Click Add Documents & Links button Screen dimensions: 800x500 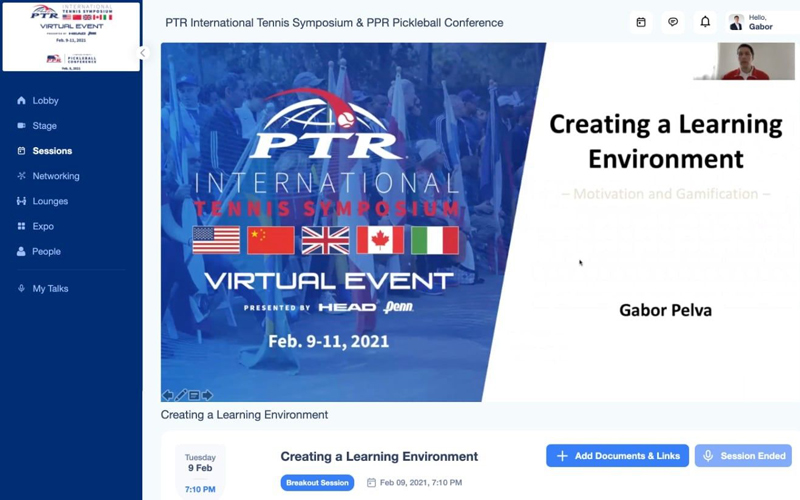pos(617,456)
